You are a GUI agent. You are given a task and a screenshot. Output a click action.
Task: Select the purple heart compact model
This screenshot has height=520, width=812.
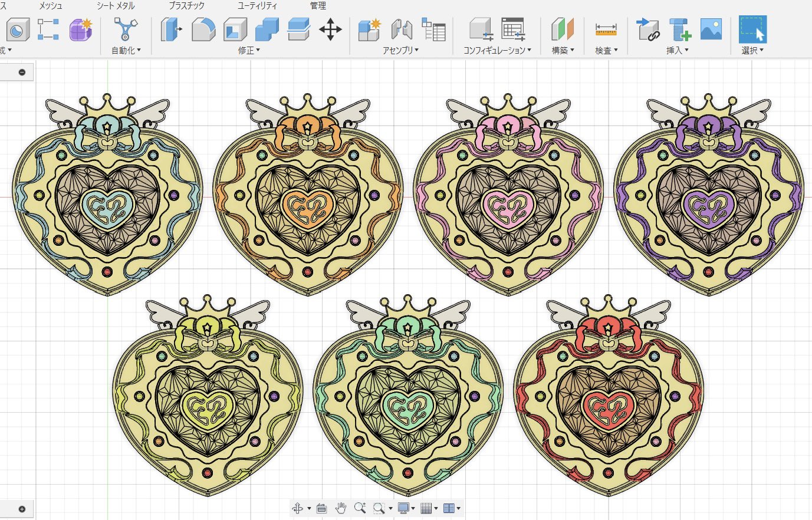(x=708, y=194)
